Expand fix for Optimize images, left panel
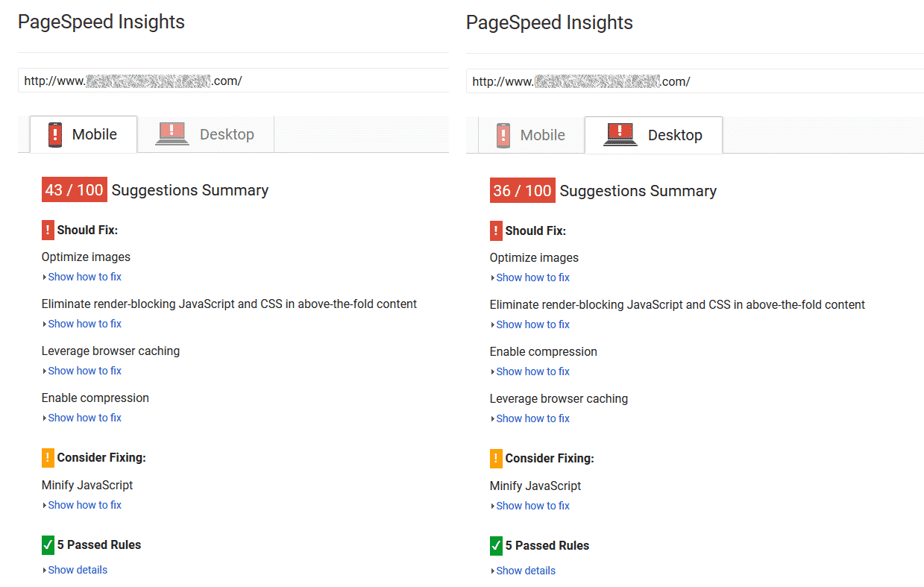Screen dimensions: 924x587 pos(82,277)
